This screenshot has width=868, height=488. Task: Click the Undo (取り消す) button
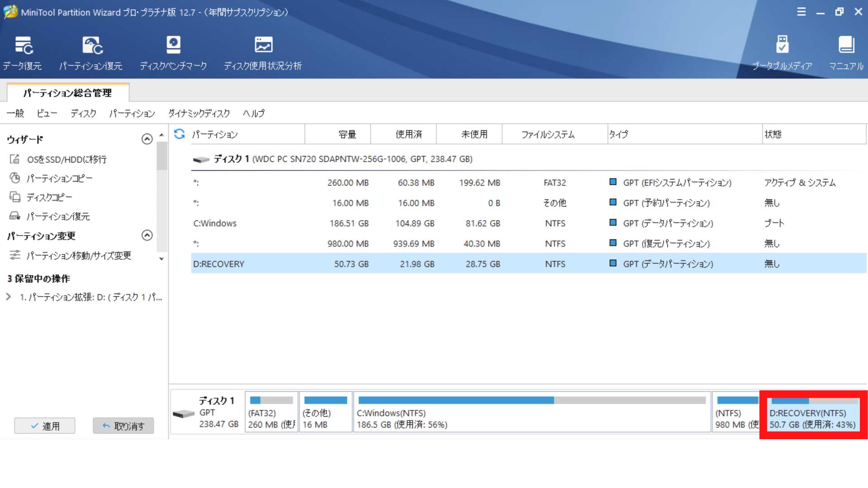pos(123,426)
